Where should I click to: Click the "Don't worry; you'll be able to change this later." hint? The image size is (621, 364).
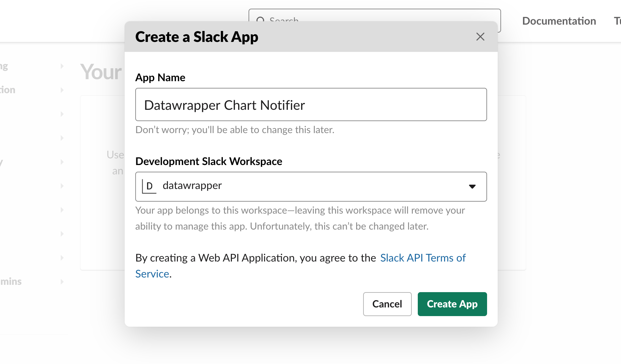coord(235,130)
